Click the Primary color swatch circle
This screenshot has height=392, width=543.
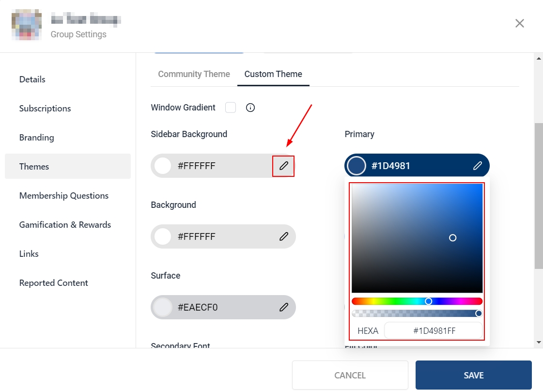357,166
